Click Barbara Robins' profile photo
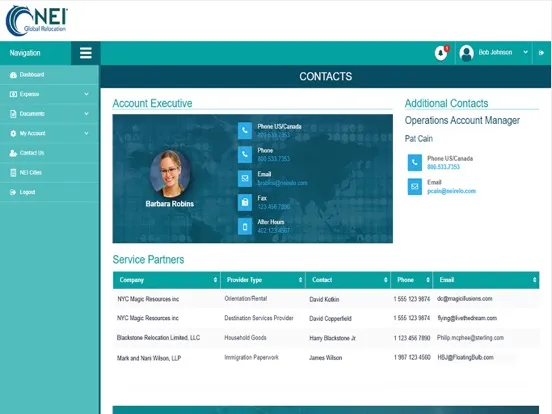 tap(170, 173)
